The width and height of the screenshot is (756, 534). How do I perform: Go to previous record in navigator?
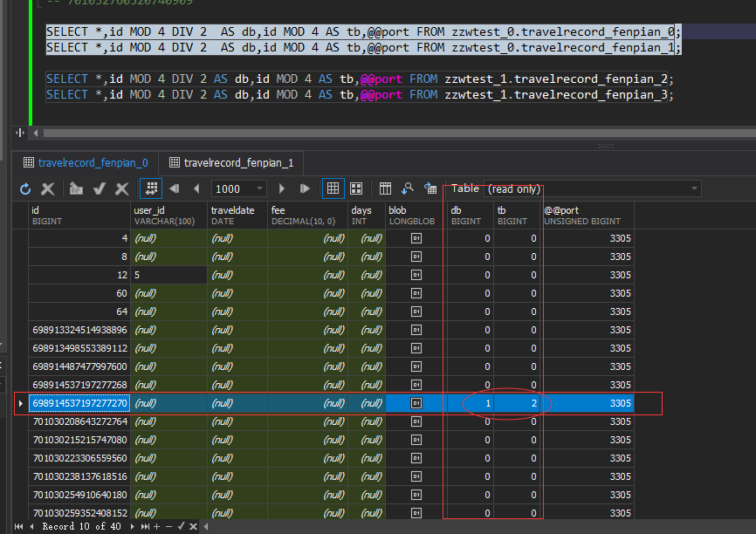[x=31, y=527]
